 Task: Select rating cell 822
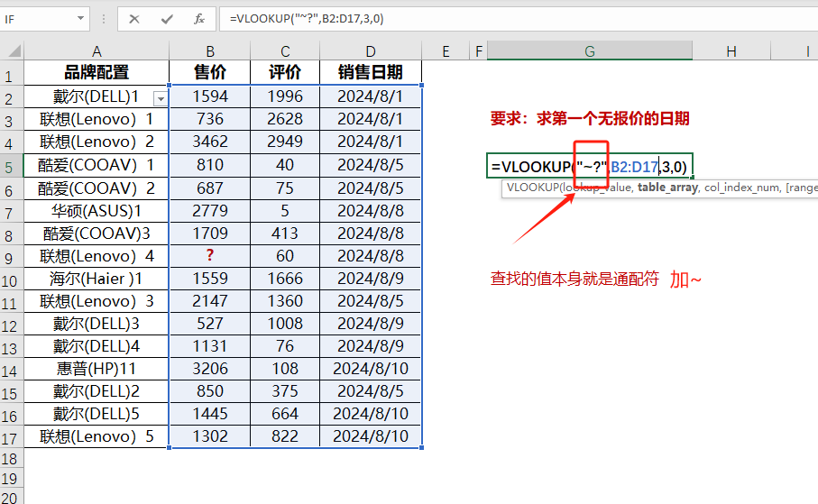285,436
